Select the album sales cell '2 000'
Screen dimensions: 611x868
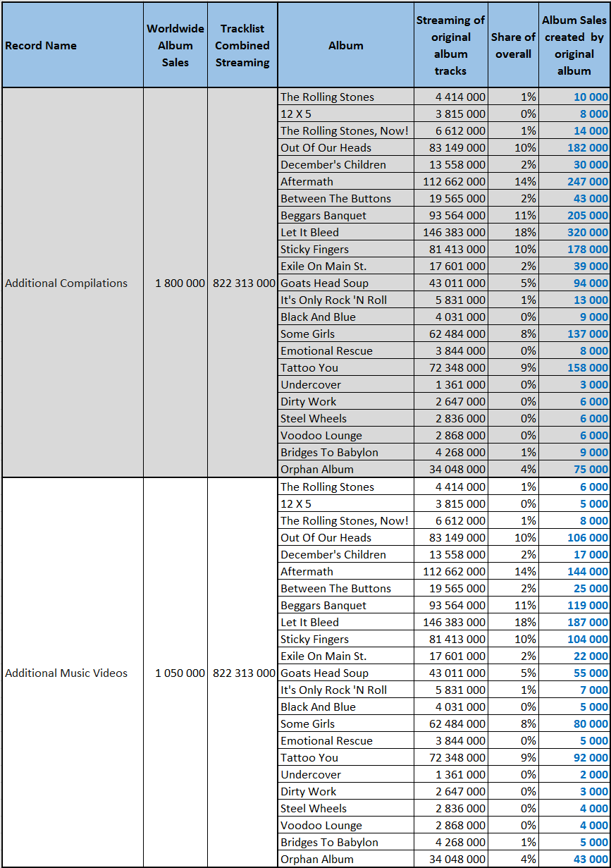coord(574,774)
